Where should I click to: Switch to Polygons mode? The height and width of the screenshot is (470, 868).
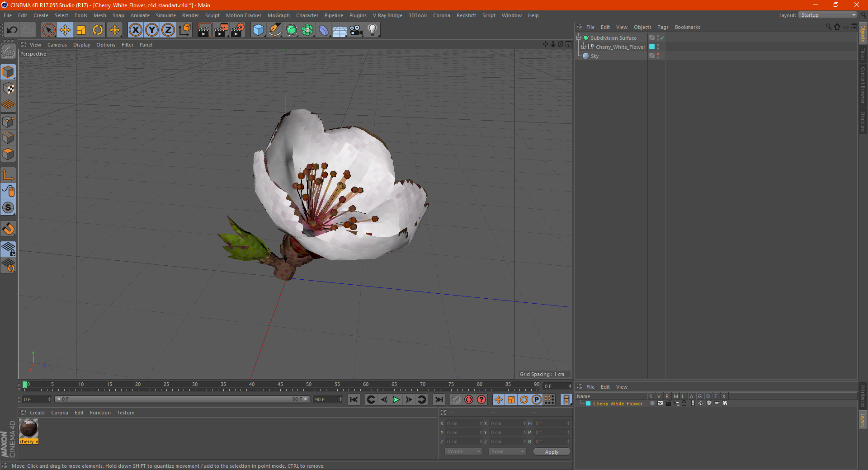point(8,154)
